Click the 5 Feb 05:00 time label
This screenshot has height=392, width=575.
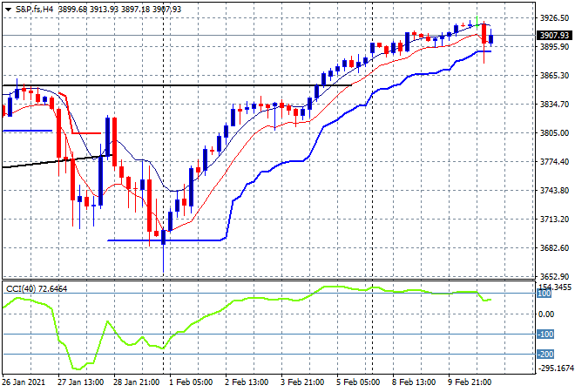pos(358,382)
